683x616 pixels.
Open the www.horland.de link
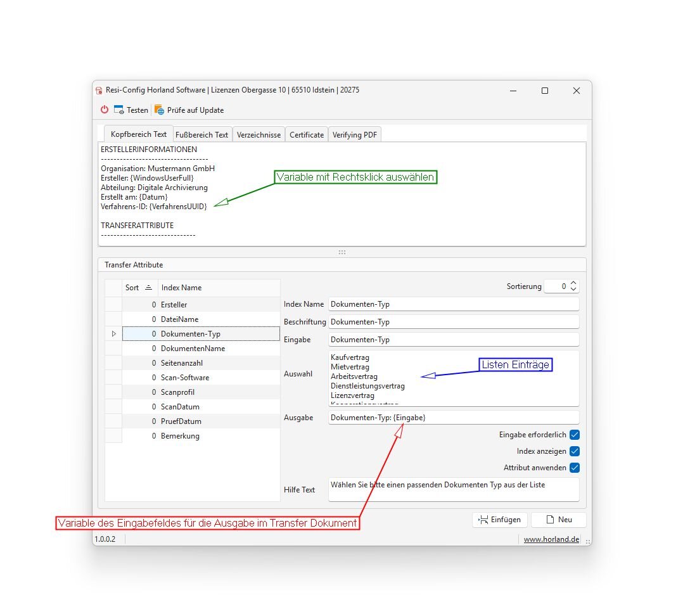551,539
